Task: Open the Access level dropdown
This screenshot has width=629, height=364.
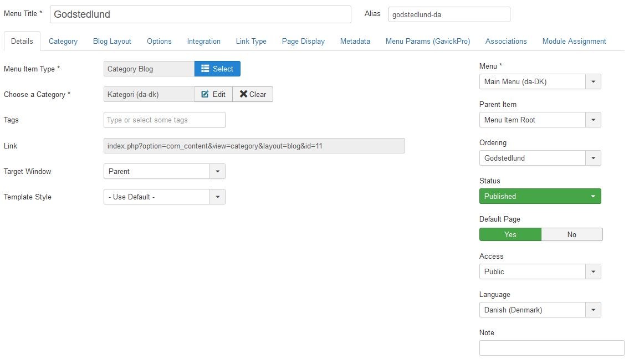Action: pos(593,271)
